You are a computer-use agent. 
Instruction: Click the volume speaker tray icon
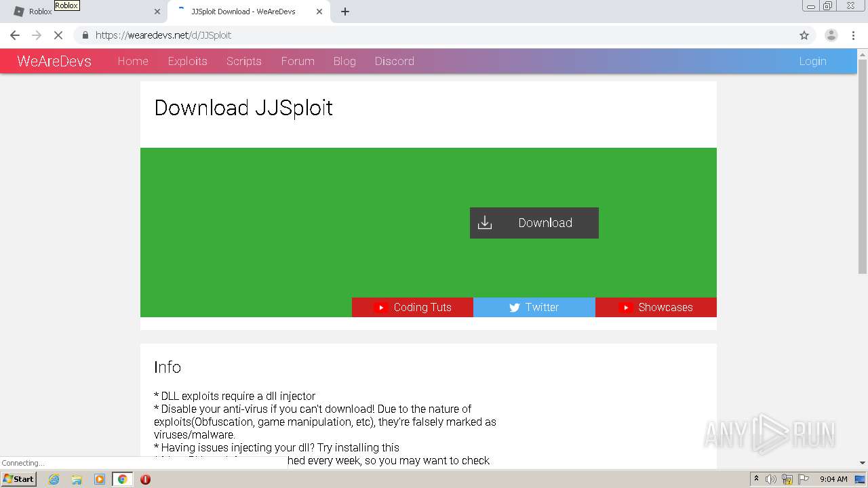tap(771, 479)
